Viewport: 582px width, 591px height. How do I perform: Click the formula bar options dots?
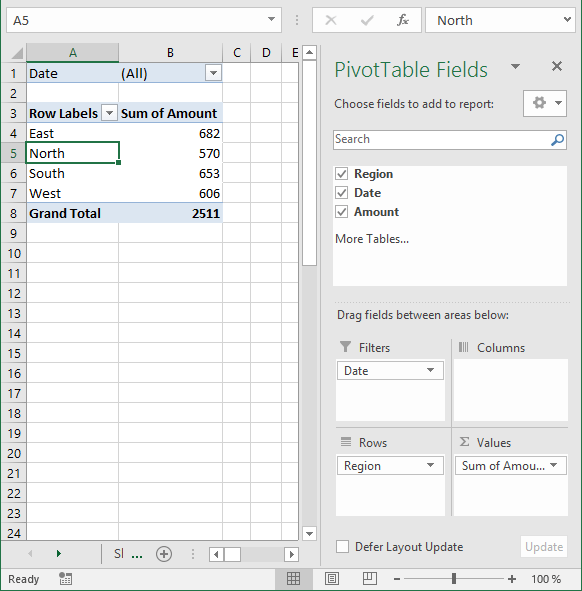(297, 20)
